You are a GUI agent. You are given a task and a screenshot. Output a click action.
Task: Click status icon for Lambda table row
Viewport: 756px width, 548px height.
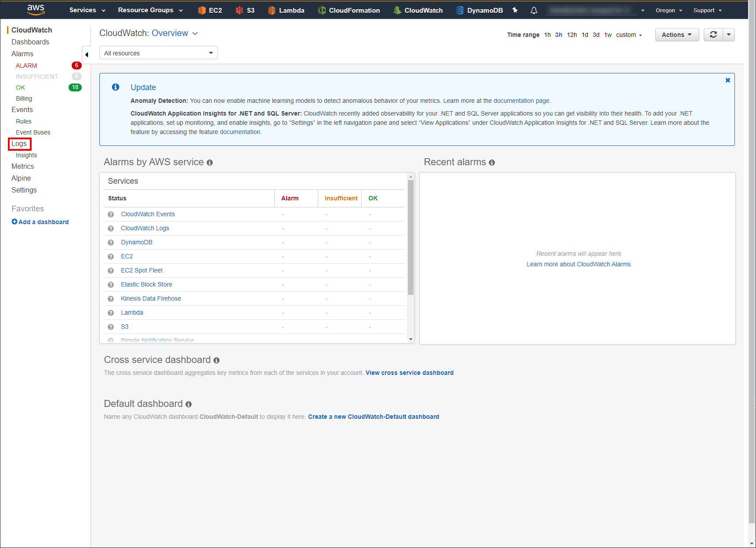pyautogui.click(x=111, y=313)
